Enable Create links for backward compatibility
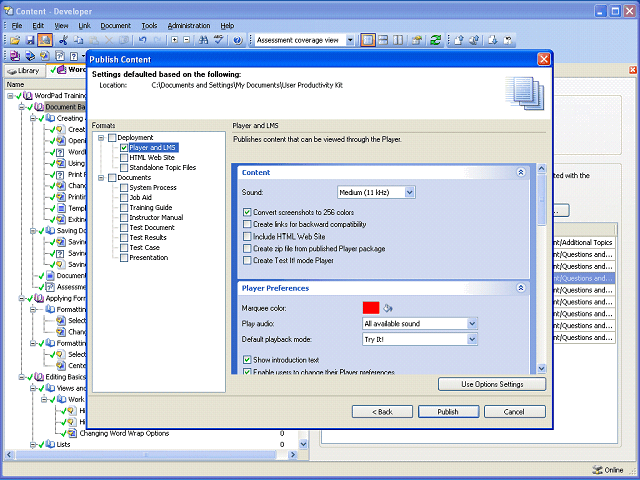This screenshot has width=640, height=480. [x=247, y=224]
